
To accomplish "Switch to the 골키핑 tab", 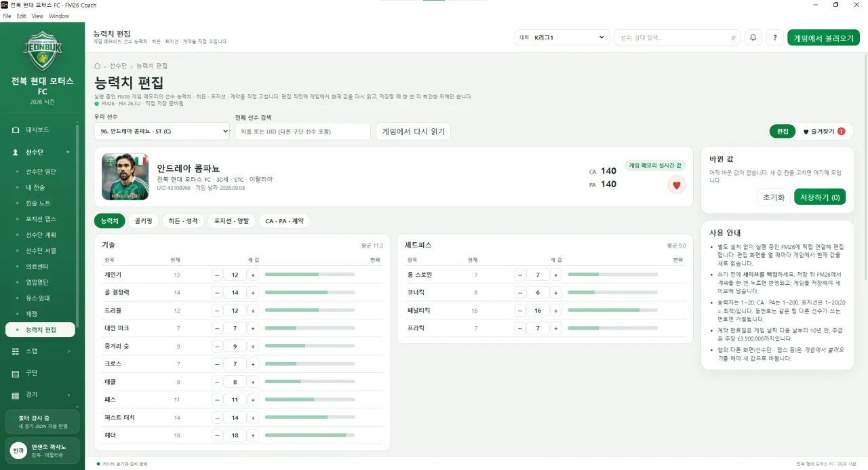I will point(143,221).
